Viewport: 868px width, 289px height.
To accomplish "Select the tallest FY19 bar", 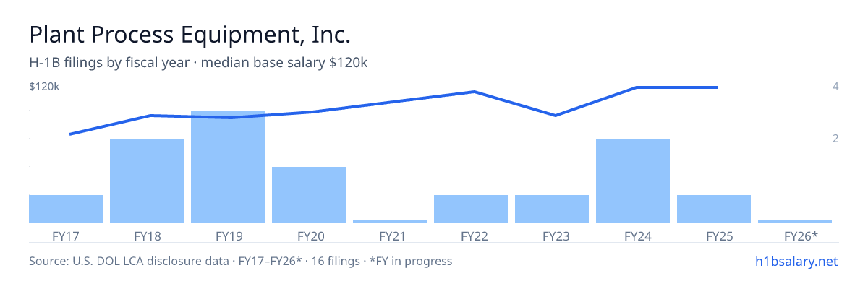I will (228, 167).
